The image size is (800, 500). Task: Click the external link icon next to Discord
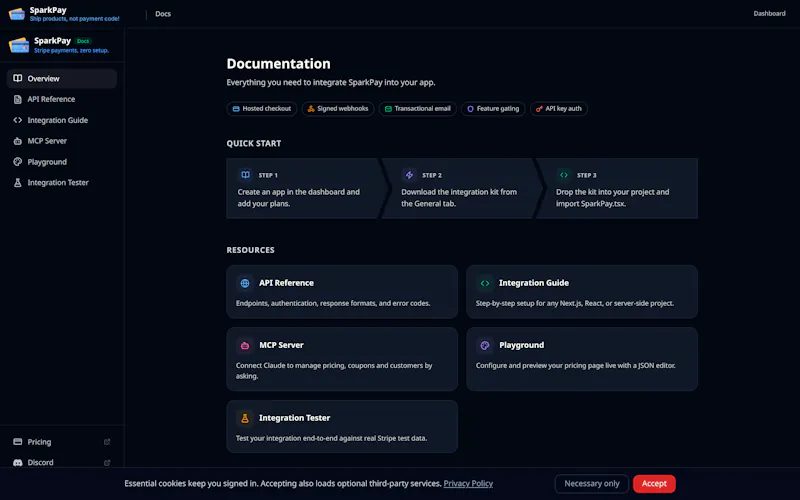107,463
